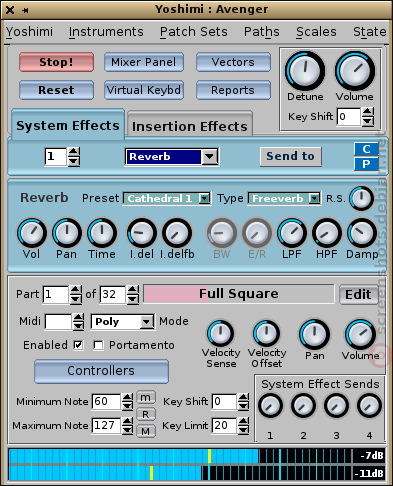This screenshot has height=486, width=393.
Task: Open the Poly mode dropdown
Action: (x=123, y=322)
